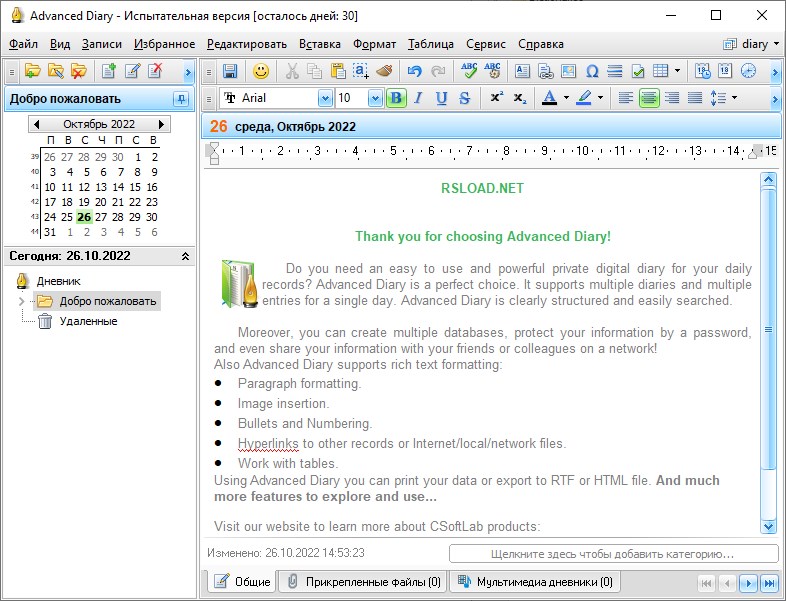The height and width of the screenshot is (601, 786).
Task: Insert current date with calendar icon
Action: 725,71
